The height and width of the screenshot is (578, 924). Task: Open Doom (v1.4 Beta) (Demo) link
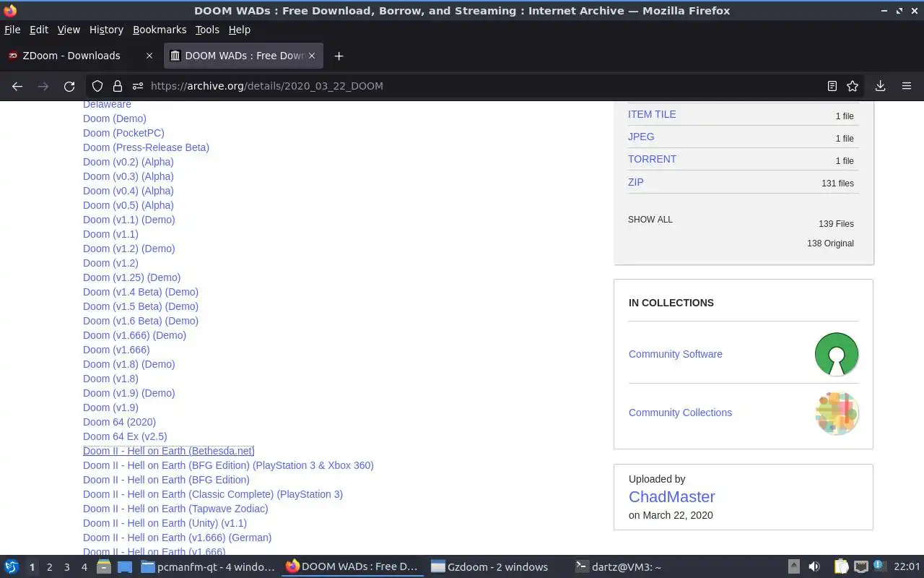point(141,292)
